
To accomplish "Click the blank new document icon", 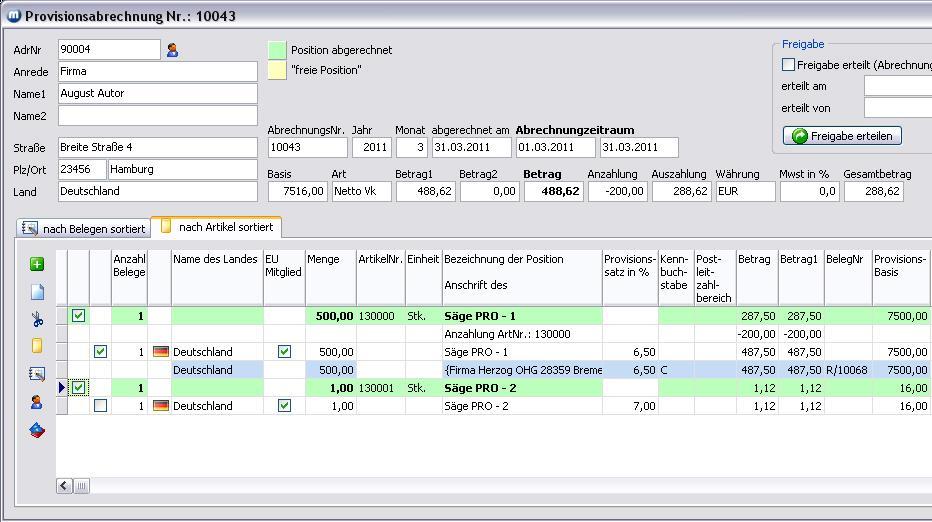I will tap(37, 292).
